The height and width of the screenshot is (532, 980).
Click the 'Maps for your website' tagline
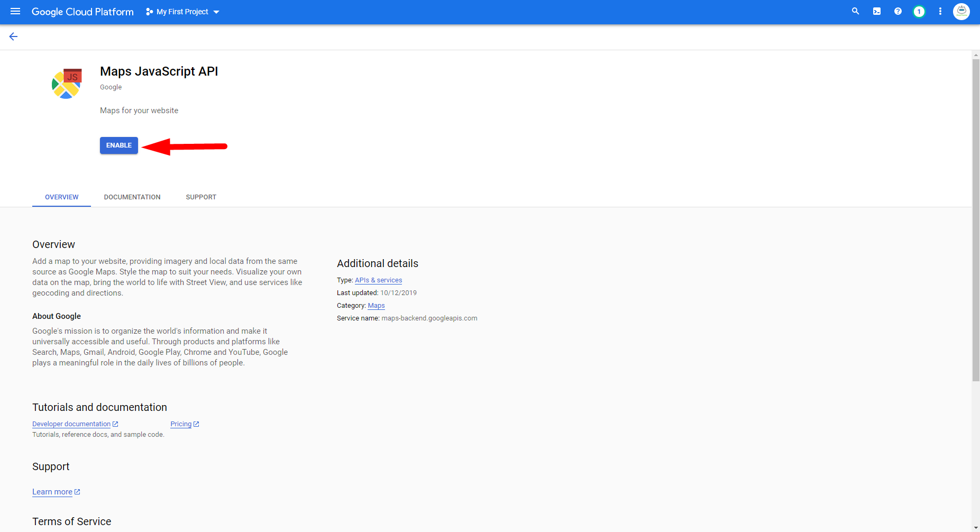pyautogui.click(x=139, y=111)
